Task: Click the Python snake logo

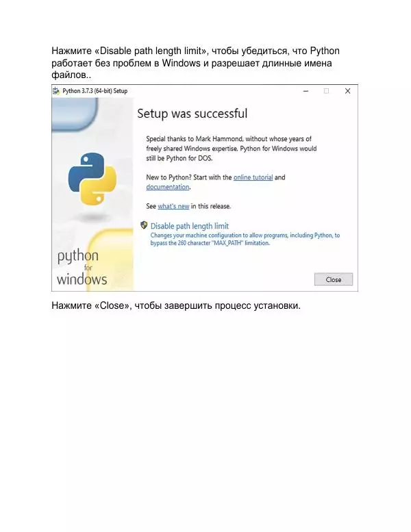Action: click(92, 179)
